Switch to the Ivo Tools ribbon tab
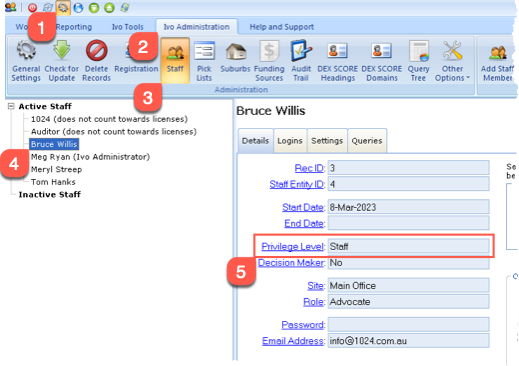 [128, 27]
